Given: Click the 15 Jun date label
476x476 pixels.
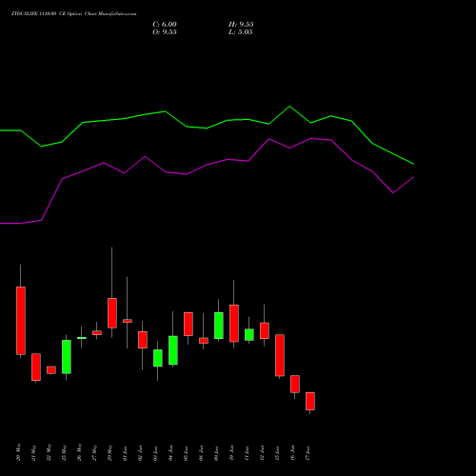Looking at the screenshot, I should coord(278,453).
